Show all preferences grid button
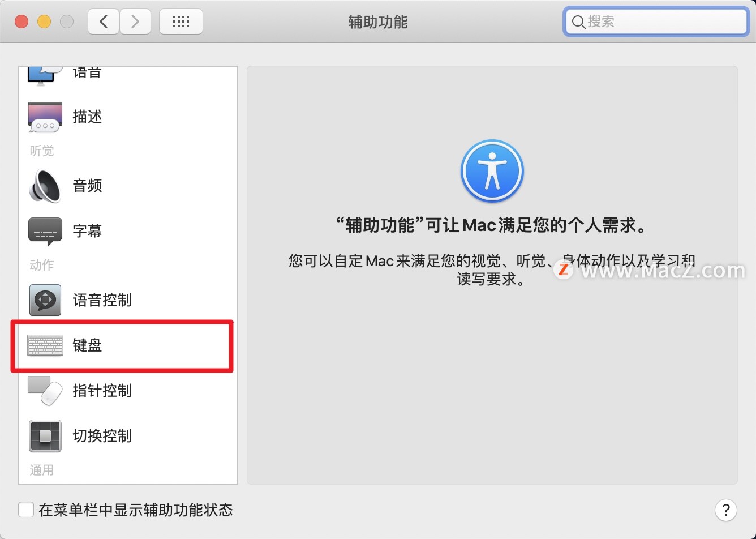 (181, 22)
